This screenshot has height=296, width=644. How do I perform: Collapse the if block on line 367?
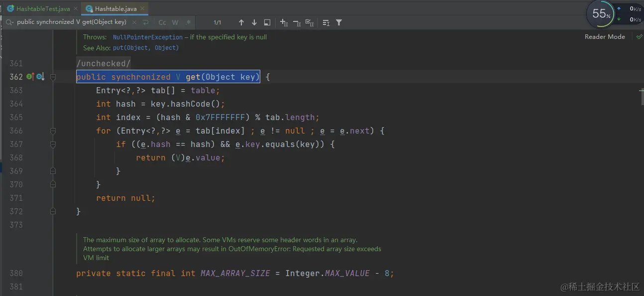53,144
